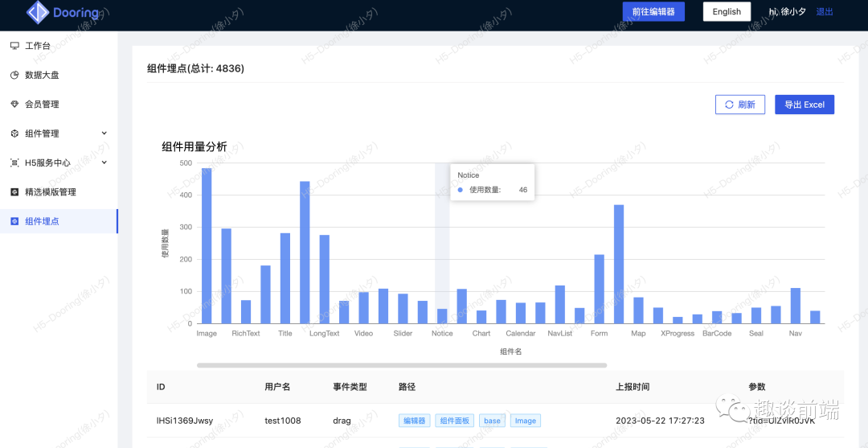Open the 会员管理 menu item

(x=42, y=105)
